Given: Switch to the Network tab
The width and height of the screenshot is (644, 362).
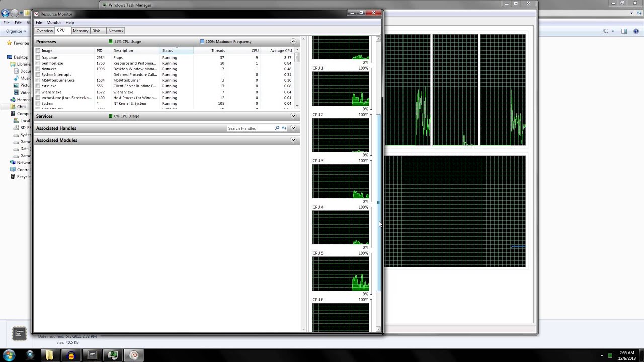Looking at the screenshot, I should click(116, 31).
